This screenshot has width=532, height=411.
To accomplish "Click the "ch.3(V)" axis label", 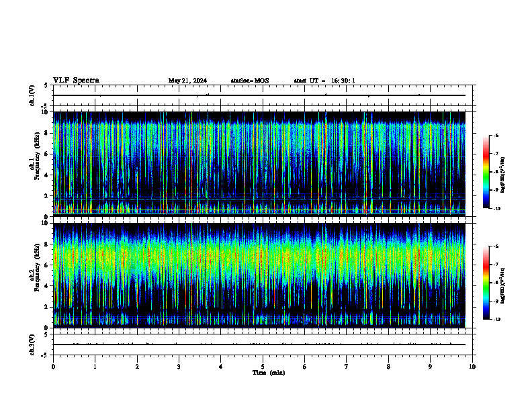I will [32, 345].
